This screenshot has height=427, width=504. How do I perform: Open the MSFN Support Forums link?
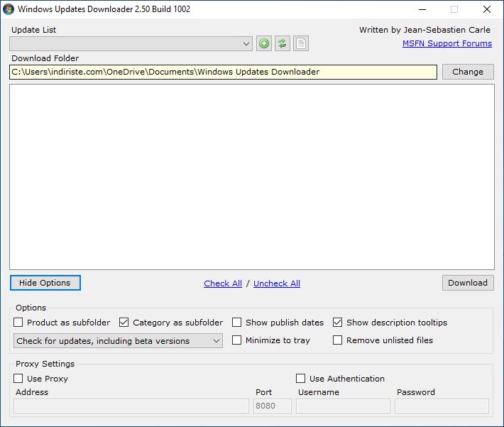pos(447,43)
